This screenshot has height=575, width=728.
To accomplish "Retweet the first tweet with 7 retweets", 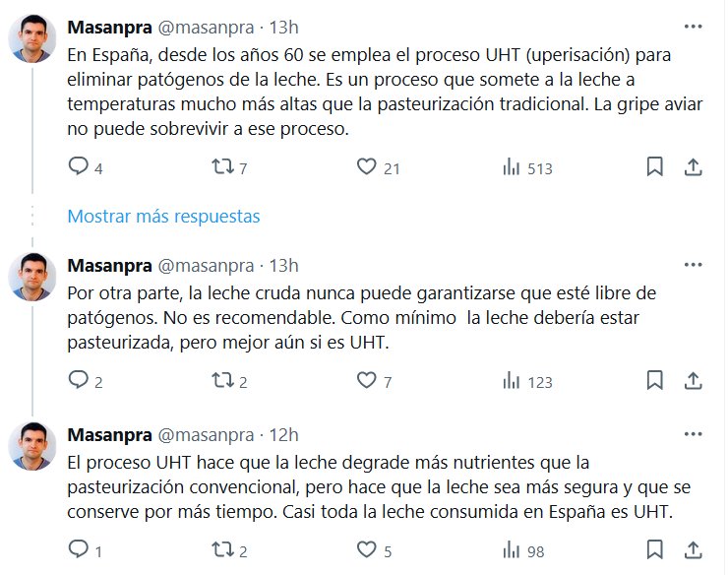I will click(x=223, y=167).
